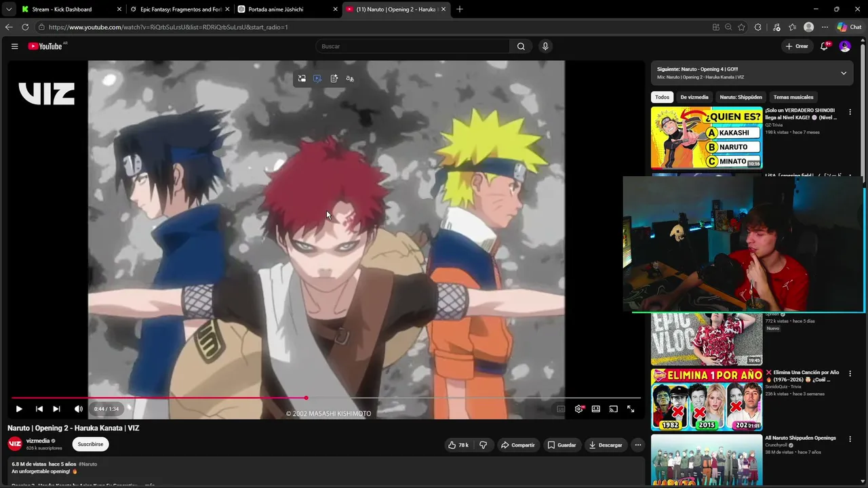
Task: Click the translate icon above the video
Action: click(350, 79)
